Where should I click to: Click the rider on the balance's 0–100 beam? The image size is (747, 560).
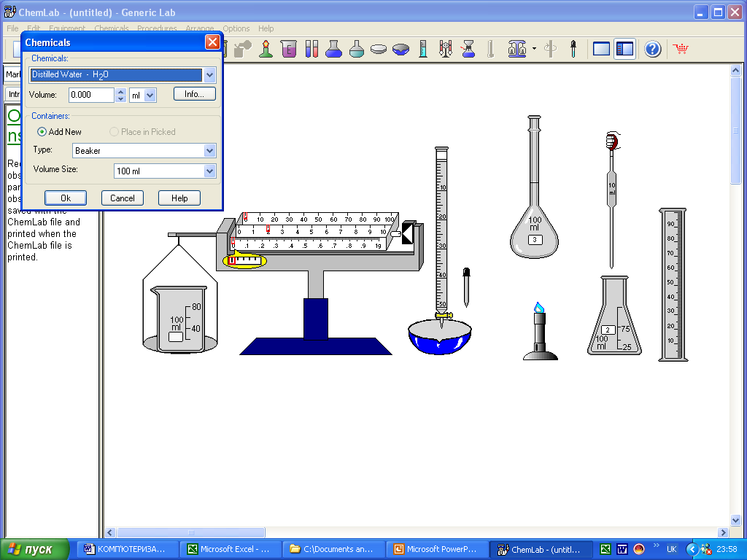[245, 217]
